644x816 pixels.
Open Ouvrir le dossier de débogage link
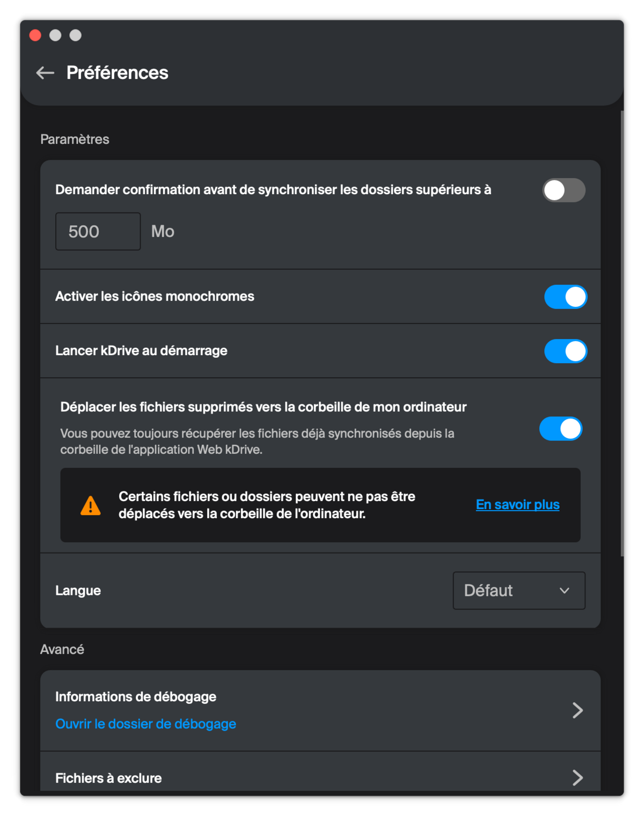(x=145, y=724)
